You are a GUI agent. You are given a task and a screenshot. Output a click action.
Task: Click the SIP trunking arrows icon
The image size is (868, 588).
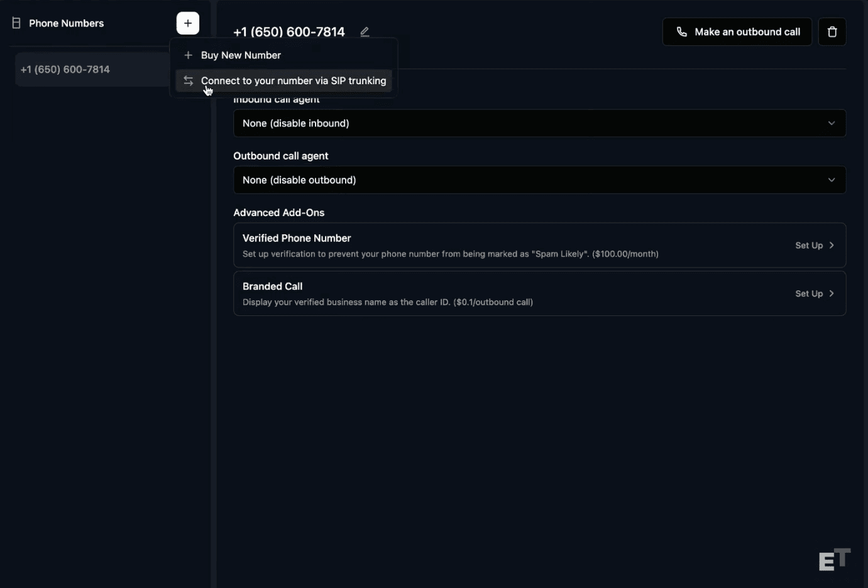[x=188, y=80]
